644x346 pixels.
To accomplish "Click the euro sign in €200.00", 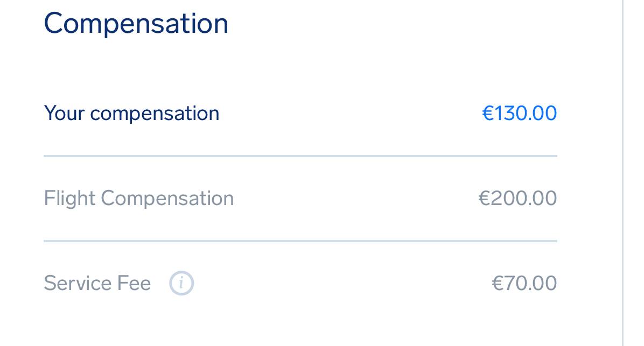I will [x=484, y=198].
